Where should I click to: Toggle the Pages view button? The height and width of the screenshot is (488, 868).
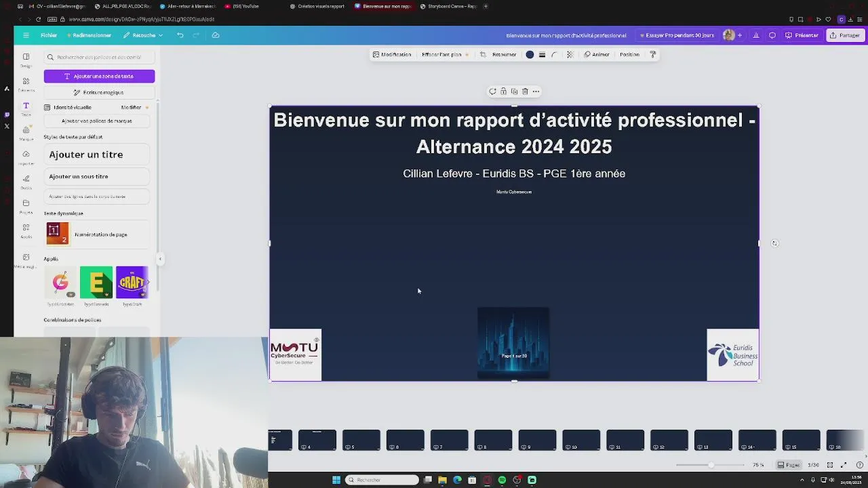click(789, 465)
